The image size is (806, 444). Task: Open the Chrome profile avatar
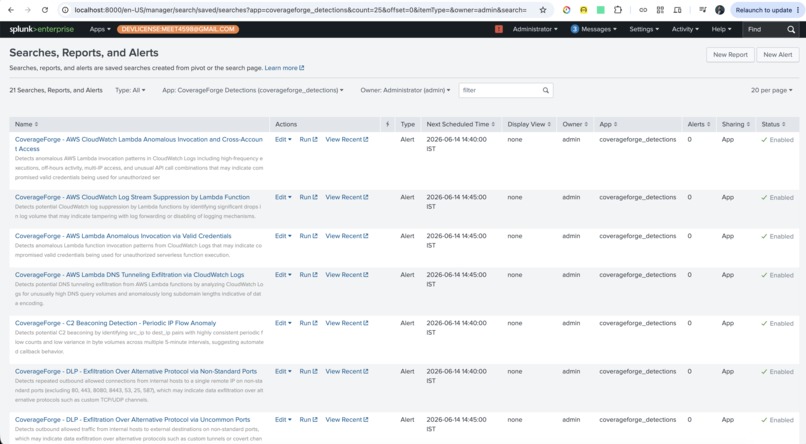720,10
